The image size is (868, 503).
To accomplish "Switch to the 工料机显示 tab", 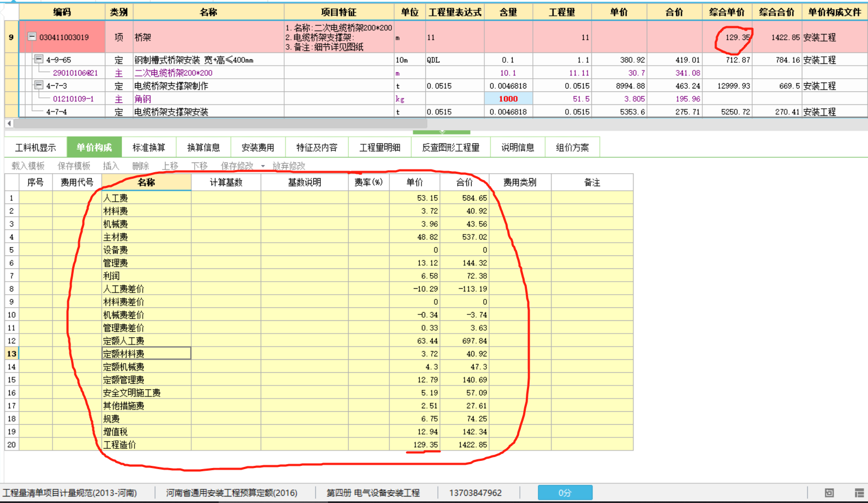I will click(36, 147).
